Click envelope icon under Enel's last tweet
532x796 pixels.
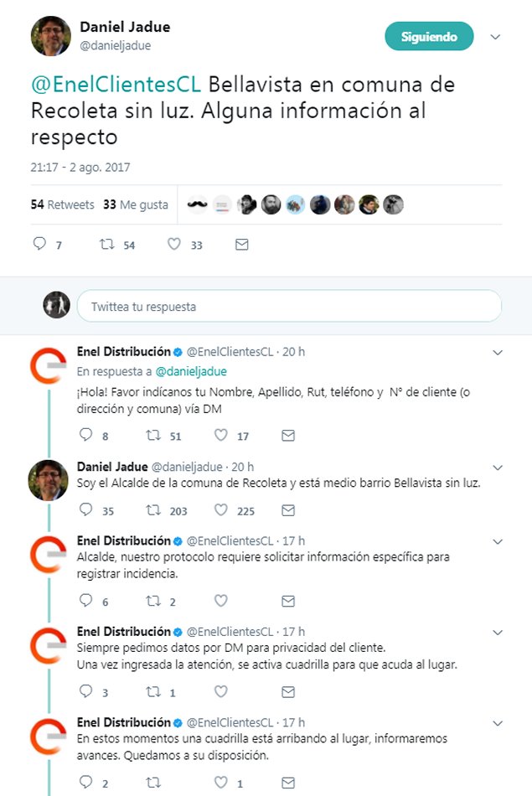tap(288, 783)
